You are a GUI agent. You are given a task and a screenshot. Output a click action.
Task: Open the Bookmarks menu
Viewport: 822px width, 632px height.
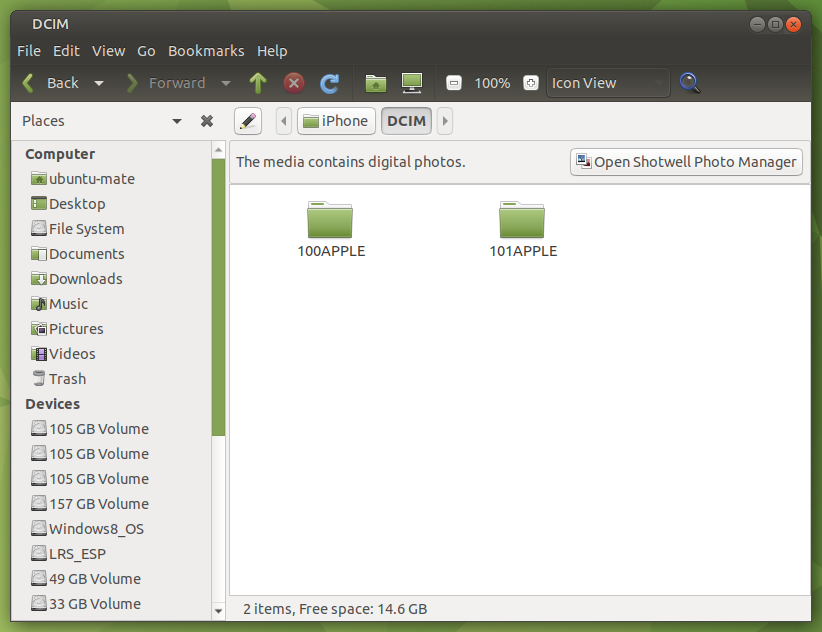pyautogui.click(x=206, y=51)
